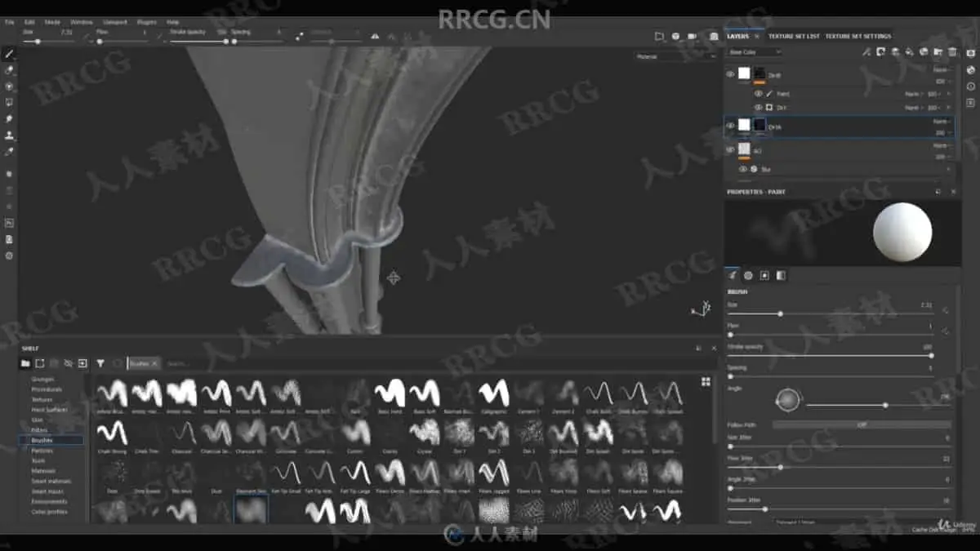Toggle visibility of the AO layer
Viewport: 980px width, 551px height.
coord(730,149)
